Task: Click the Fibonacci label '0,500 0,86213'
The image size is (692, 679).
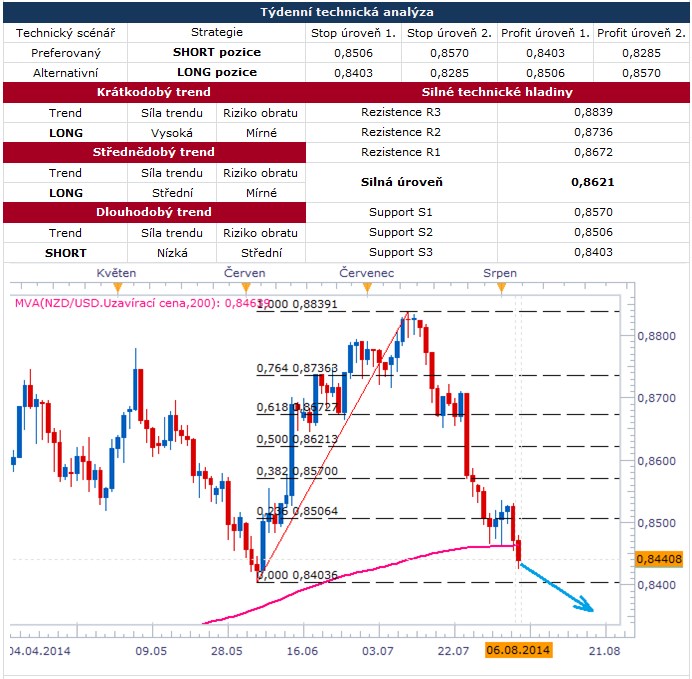Action: pyautogui.click(x=297, y=439)
